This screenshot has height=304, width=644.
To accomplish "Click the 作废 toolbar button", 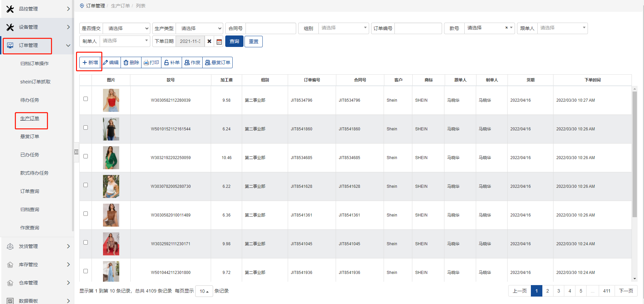I will click(192, 62).
